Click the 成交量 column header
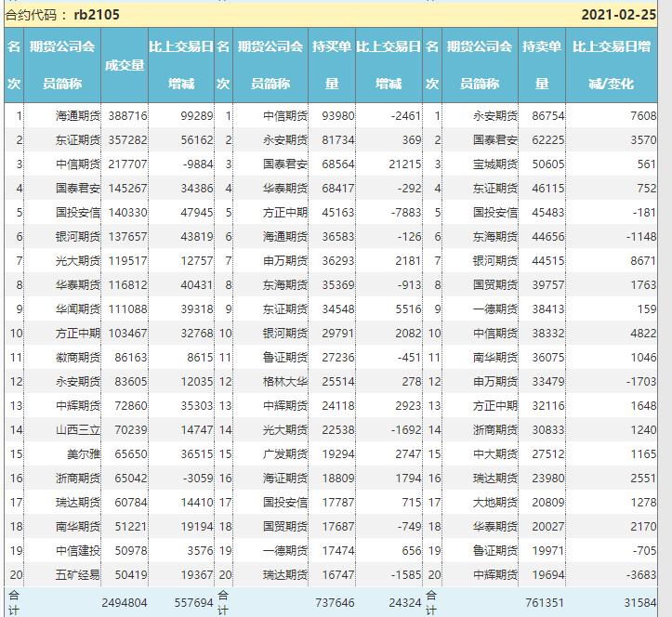Screen dimensions: 672x617 [x=125, y=65]
